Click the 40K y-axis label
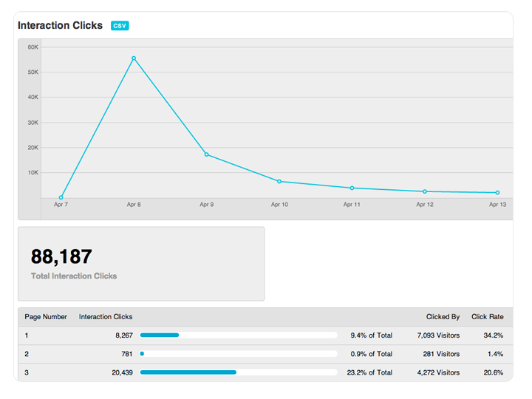Screen dimensions: 532x399 click(33, 98)
